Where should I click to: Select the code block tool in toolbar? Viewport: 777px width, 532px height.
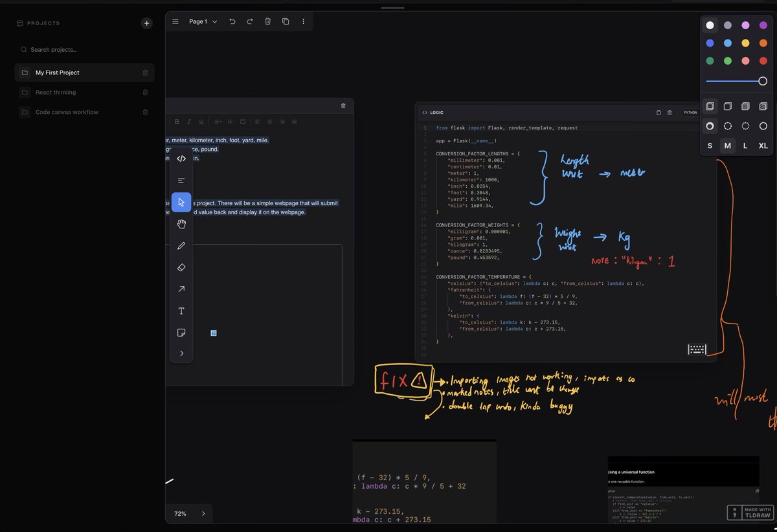(x=181, y=159)
